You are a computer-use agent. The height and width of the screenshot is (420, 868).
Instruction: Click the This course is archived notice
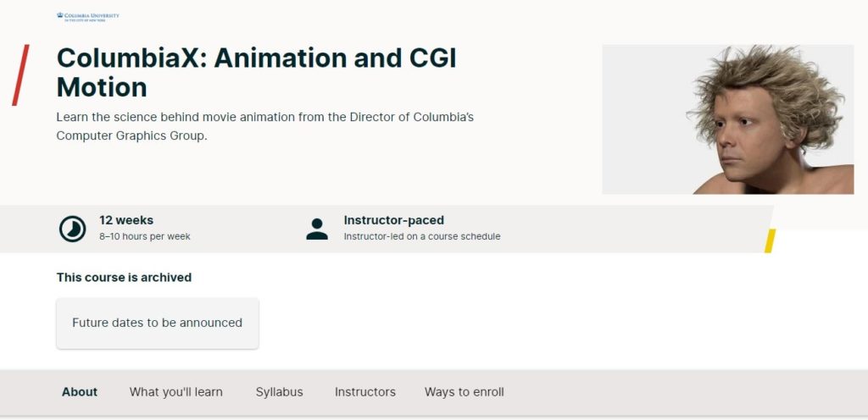124,277
